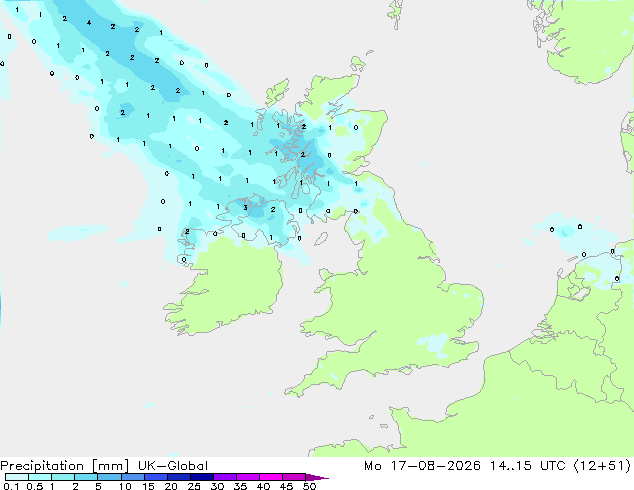Click the '(12+51)' forecast run text

coord(602,466)
